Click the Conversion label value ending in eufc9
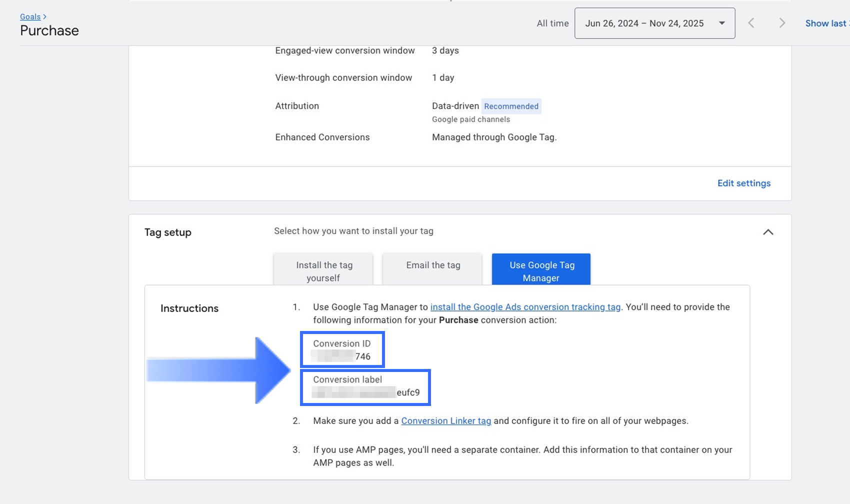 [x=366, y=393]
